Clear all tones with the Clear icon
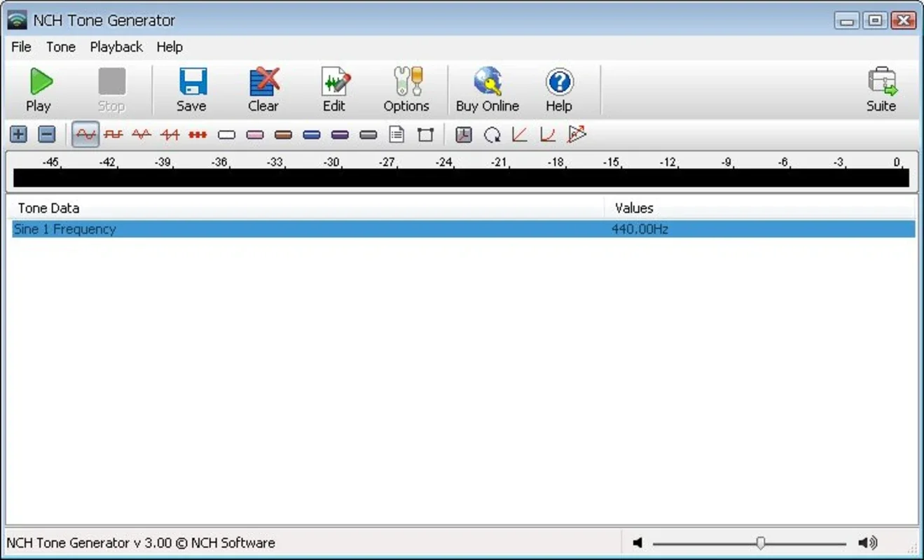Image resolution: width=924 pixels, height=560 pixels. pos(263,90)
